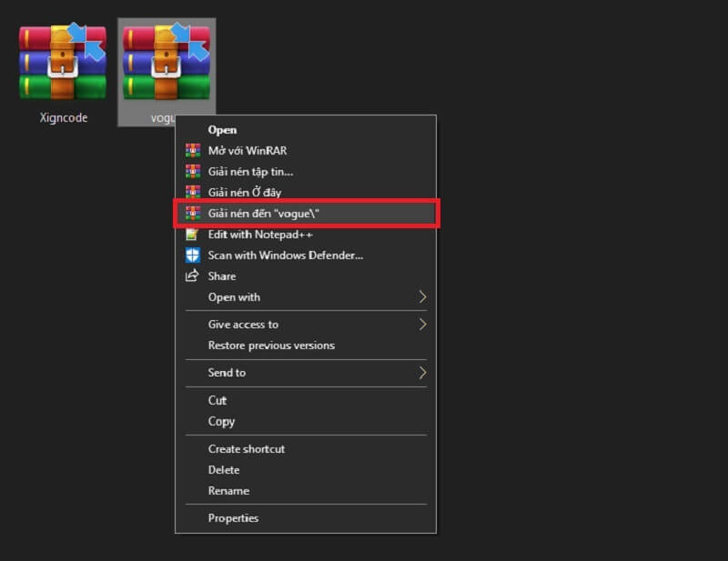Click the Share icon in context menu
The image size is (728, 561).
192,276
